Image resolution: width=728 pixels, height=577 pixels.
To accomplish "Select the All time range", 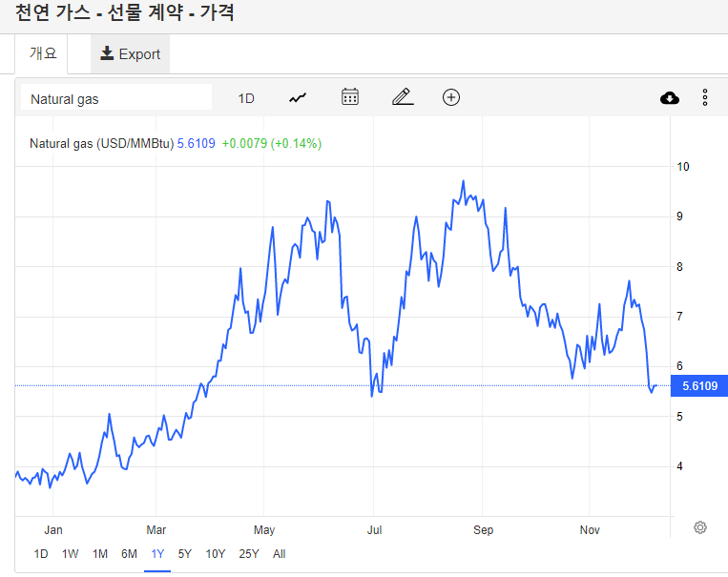I will (x=279, y=554).
